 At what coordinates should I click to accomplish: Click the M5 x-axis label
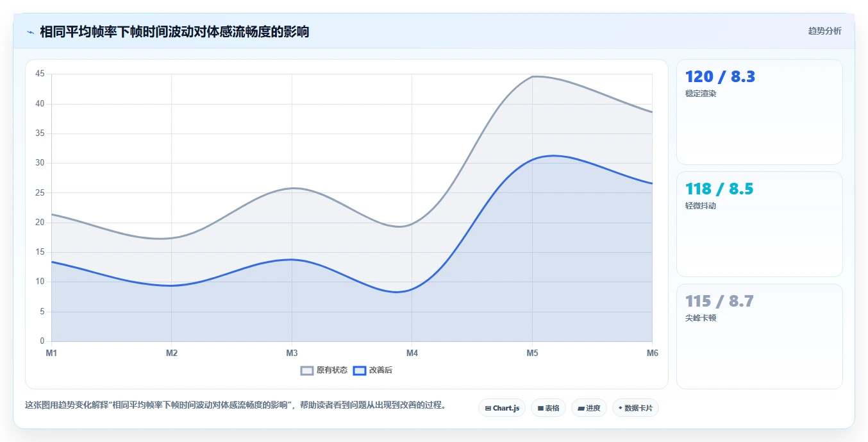[532, 353]
